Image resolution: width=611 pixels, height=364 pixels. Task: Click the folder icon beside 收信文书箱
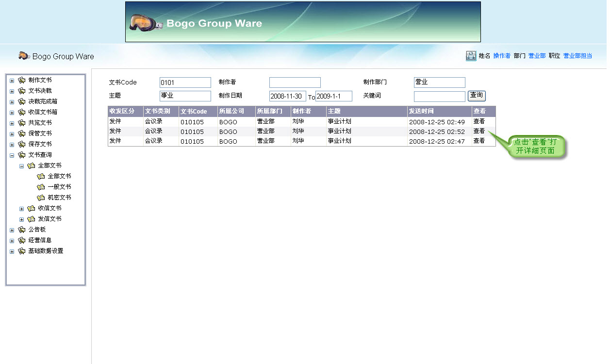point(22,112)
